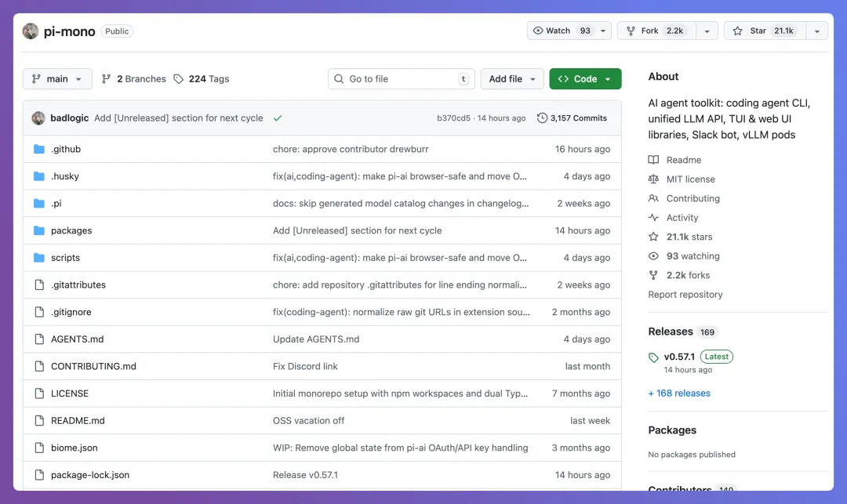
Task: Click the README.md file icon
Action: click(x=39, y=421)
